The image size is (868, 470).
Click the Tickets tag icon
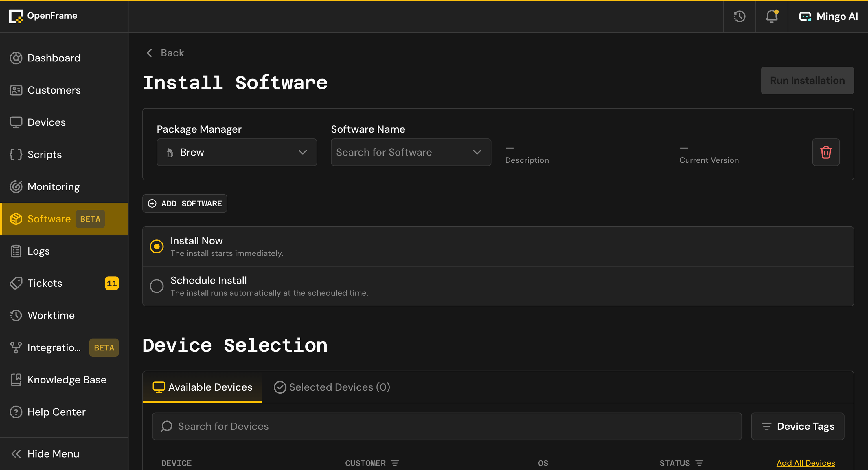16,283
